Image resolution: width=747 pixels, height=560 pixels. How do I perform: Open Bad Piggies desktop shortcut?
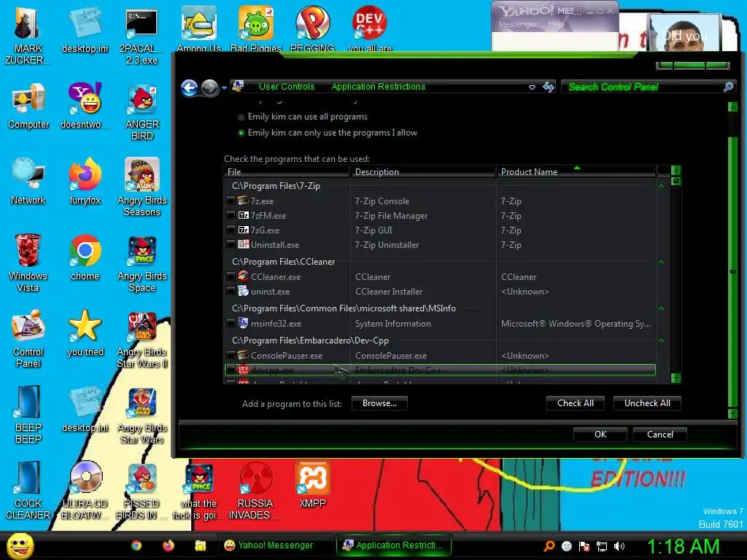tap(256, 28)
